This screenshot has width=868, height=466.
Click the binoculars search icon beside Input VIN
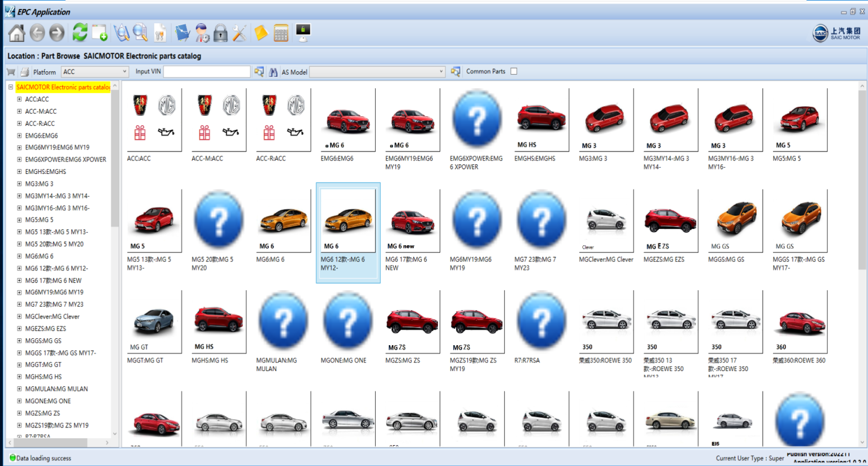click(x=274, y=72)
